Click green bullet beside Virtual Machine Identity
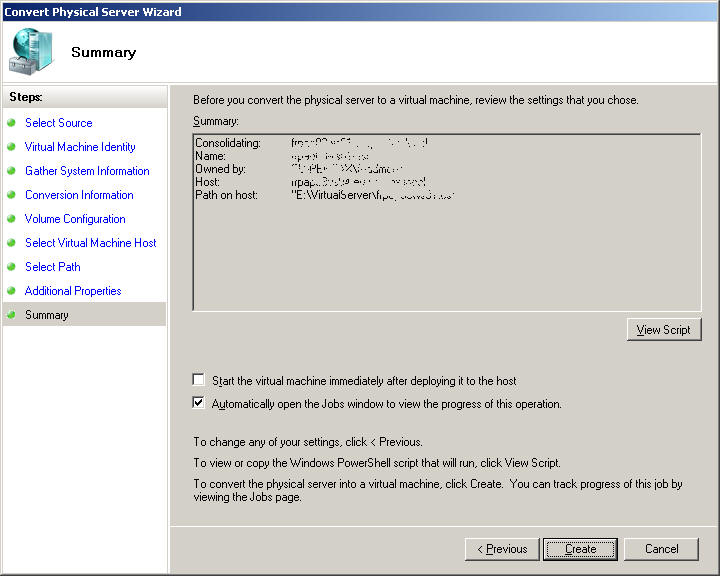720x576 pixels. tap(12, 147)
